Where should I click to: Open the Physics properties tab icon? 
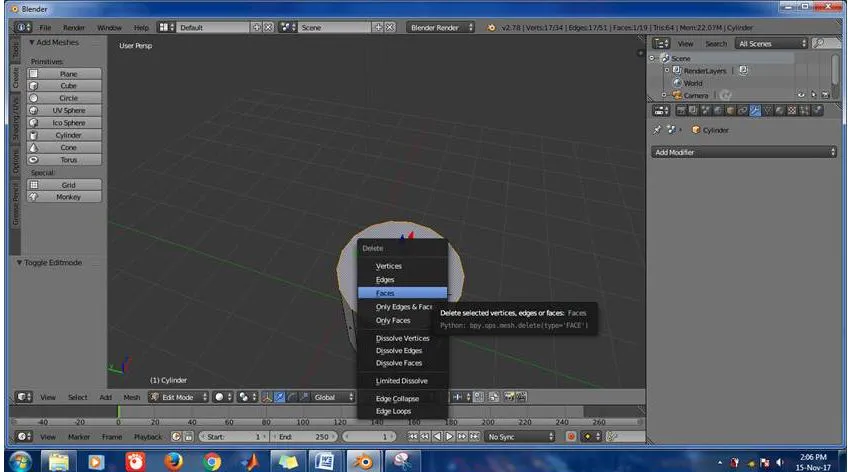tap(817, 111)
